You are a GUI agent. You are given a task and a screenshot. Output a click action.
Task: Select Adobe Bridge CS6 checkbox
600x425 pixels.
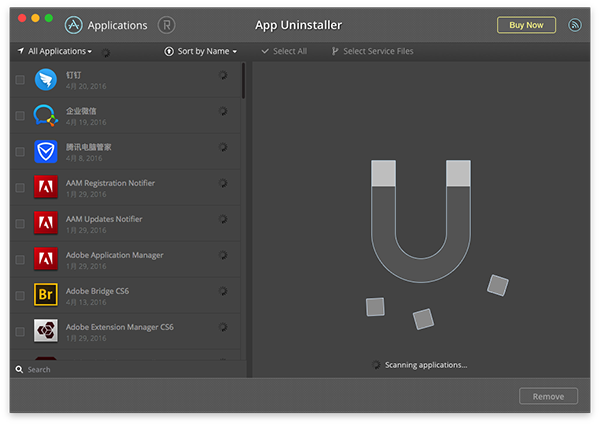(20, 296)
